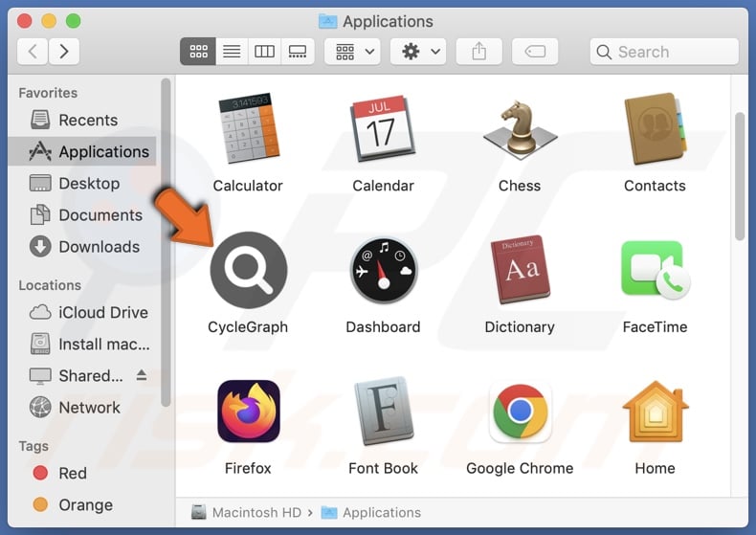Viewport: 756px width, 535px height.
Task: Click the CycleGraph name label
Action: pyautogui.click(x=248, y=326)
